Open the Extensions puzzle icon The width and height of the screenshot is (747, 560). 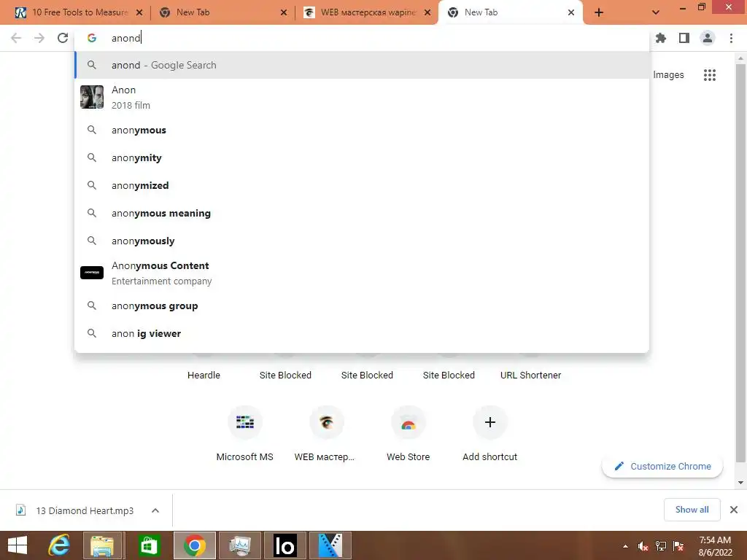point(660,38)
